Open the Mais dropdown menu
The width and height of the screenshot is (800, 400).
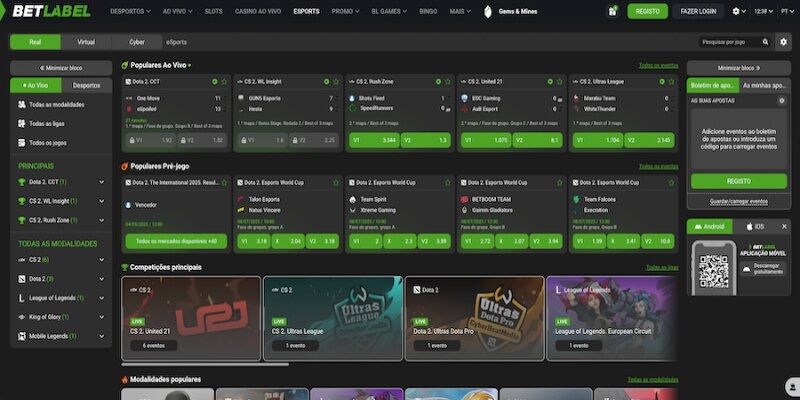pos(460,11)
